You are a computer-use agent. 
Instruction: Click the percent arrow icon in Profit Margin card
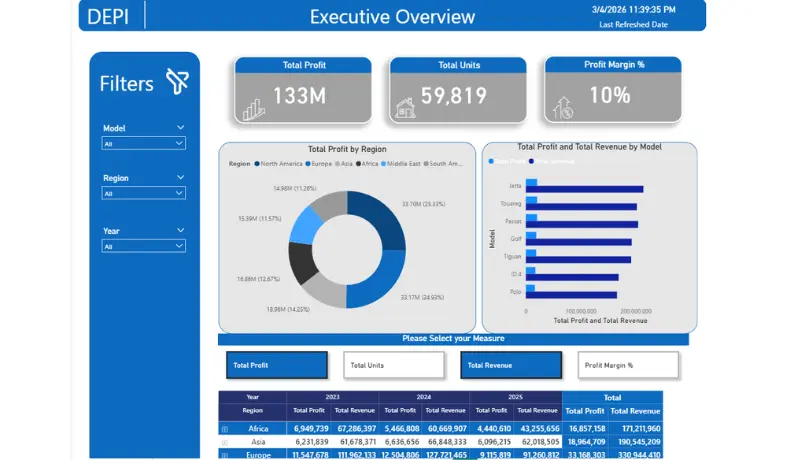pos(563,108)
